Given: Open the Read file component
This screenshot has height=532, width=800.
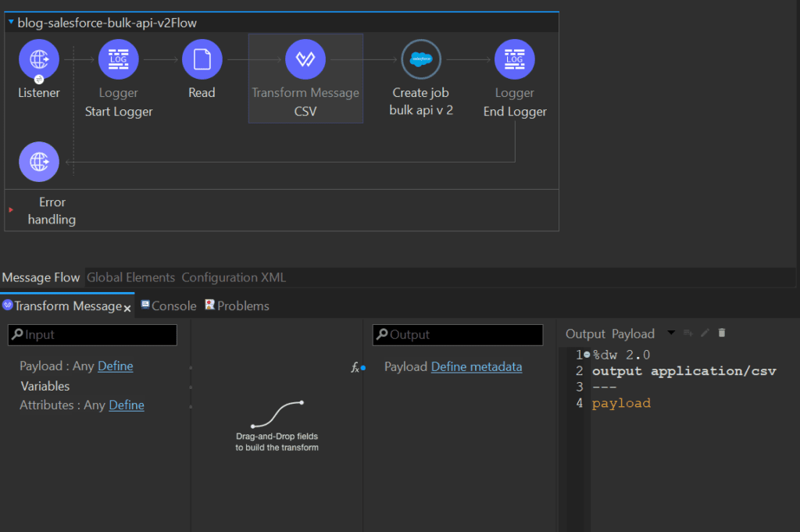Looking at the screenshot, I should click(x=202, y=59).
